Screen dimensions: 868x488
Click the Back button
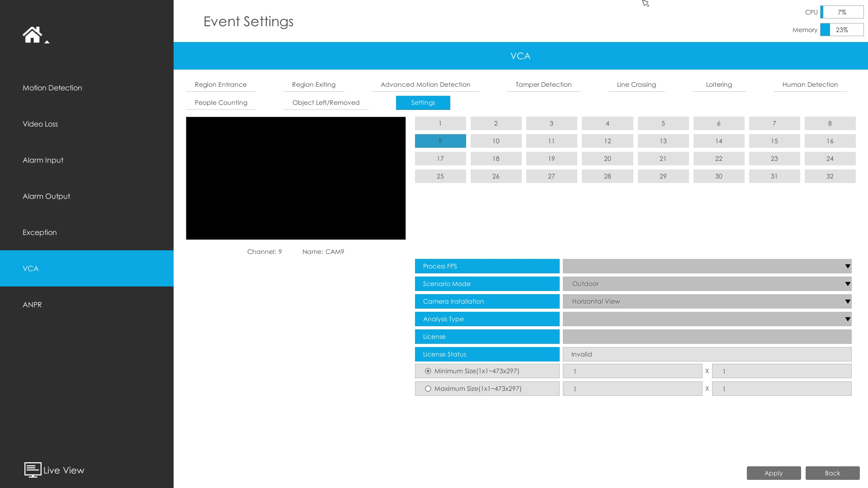[x=832, y=473]
